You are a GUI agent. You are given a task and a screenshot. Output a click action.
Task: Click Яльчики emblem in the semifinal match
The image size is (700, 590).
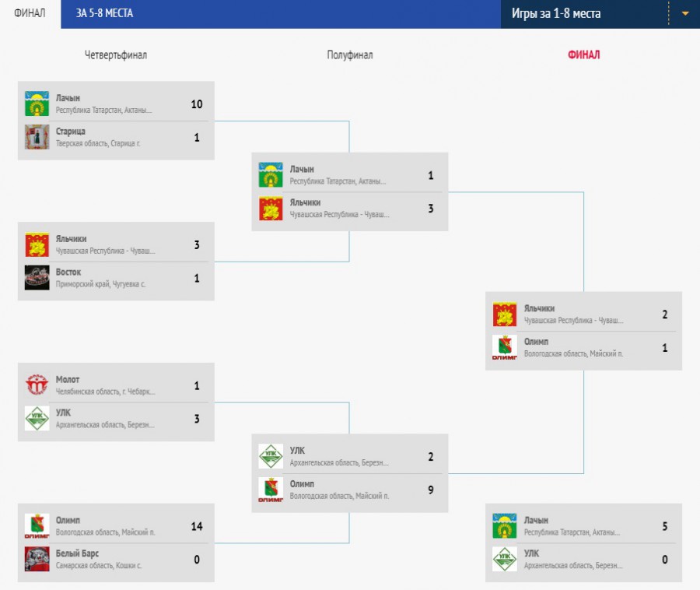point(271,208)
